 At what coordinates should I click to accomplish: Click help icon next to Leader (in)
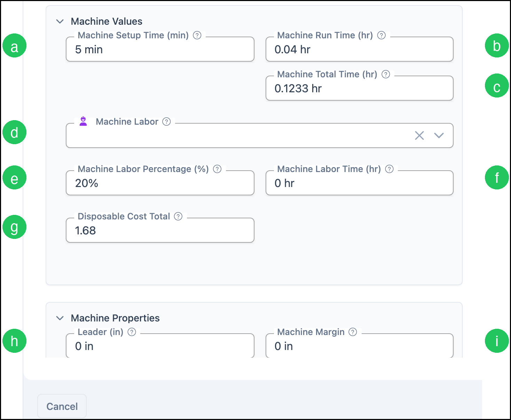point(132,332)
